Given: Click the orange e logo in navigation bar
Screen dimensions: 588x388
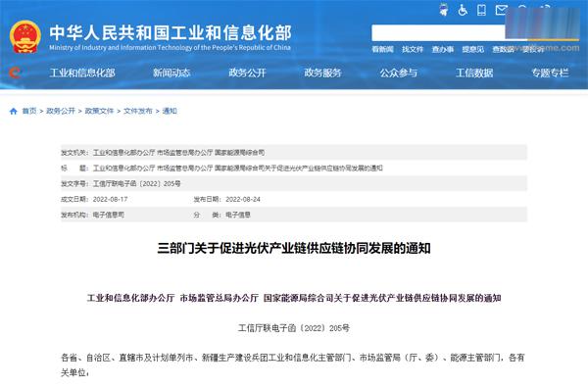Looking at the screenshot, I should tap(15, 73).
